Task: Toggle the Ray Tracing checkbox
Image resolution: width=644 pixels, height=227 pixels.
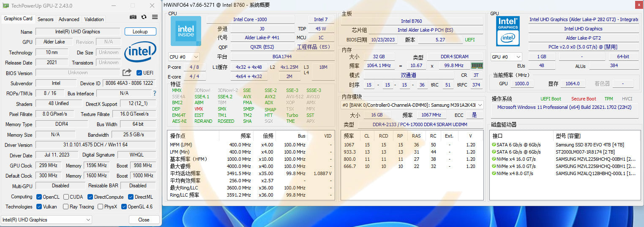Action: point(65,207)
